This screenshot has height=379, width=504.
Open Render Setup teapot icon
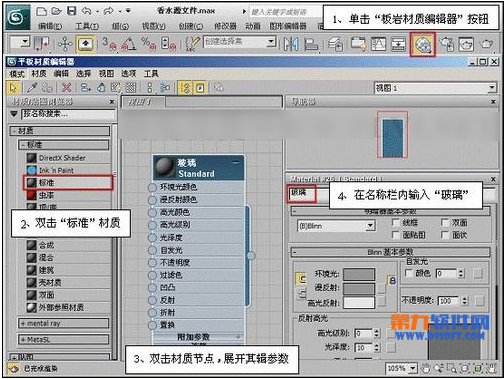coord(447,44)
